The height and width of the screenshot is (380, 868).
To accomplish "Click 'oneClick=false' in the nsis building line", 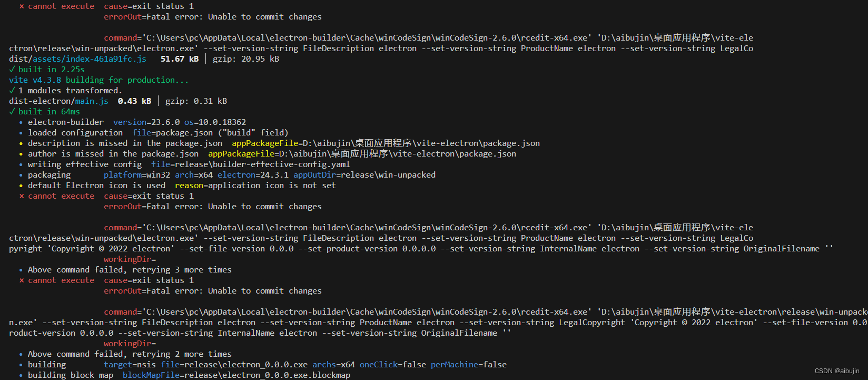I will click(393, 365).
